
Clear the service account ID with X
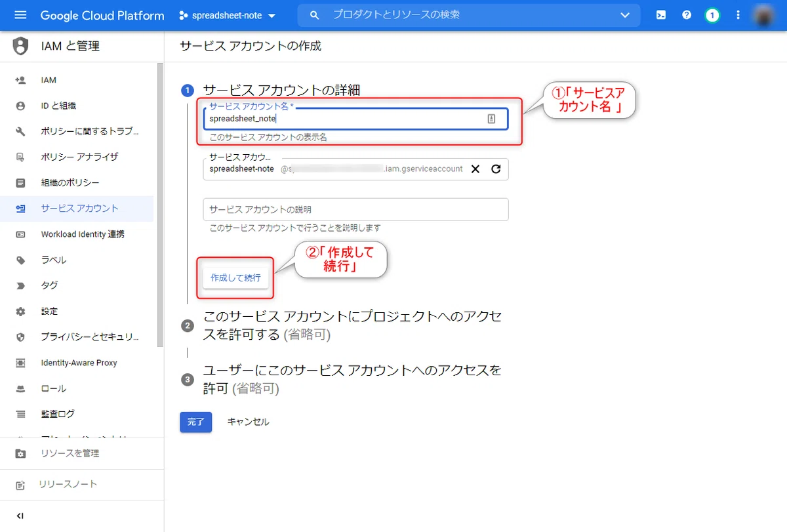pos(475,169)
